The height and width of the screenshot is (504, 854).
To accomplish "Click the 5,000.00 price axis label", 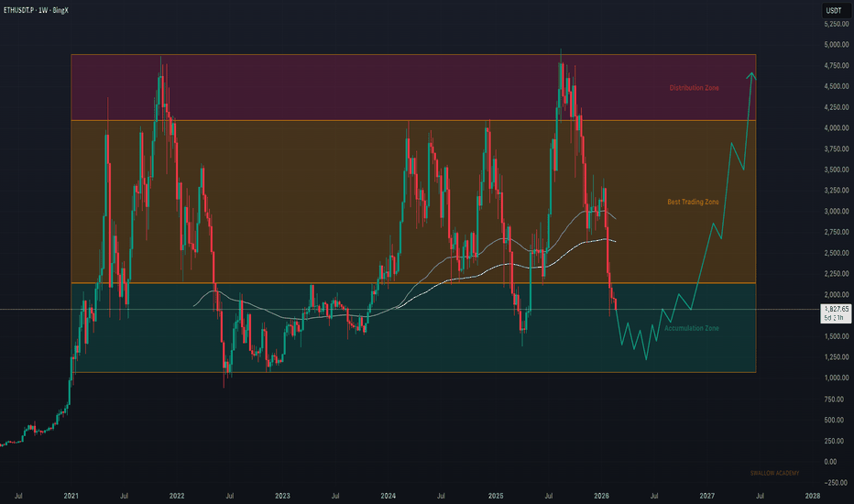I will pos(835,45).
